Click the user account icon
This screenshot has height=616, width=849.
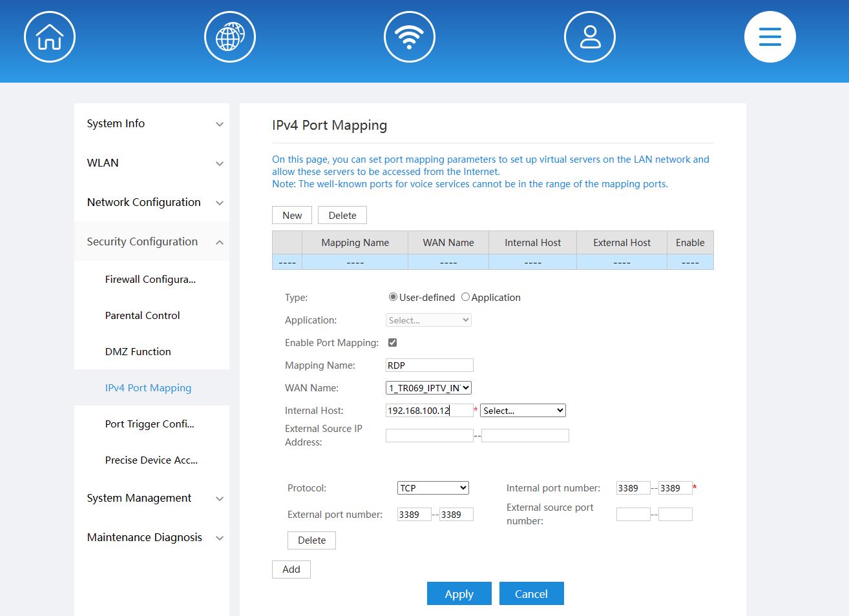pyautogui.click(x=589, y=37)
